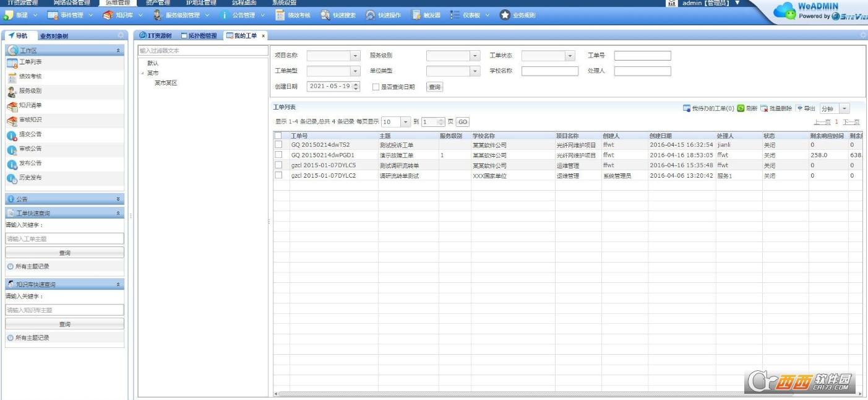Collapse the 工作区 panel
868x400 pixels.
[x=118, y=50]
